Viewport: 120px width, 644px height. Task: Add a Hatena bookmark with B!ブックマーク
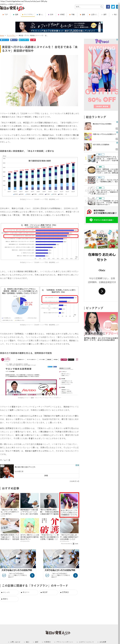tap(24, 40)
